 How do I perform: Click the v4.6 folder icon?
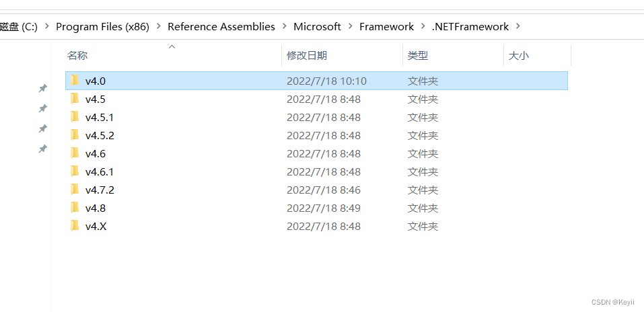tap(75, 153)
